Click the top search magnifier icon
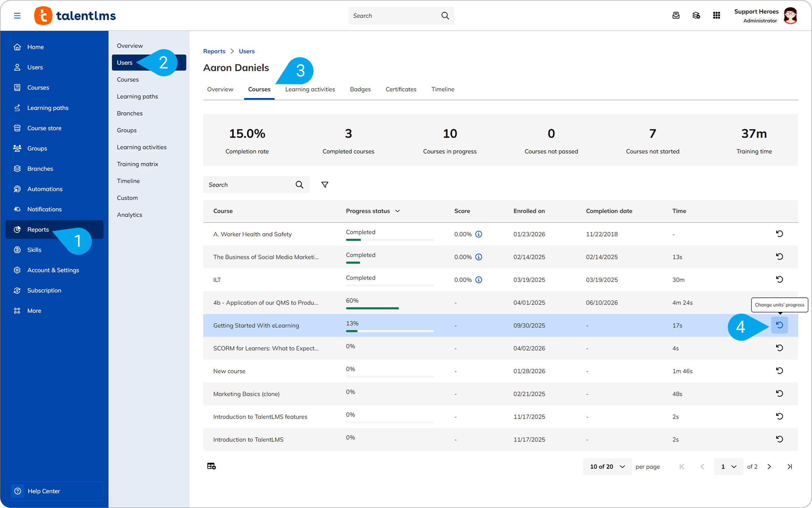 point(445,16)
